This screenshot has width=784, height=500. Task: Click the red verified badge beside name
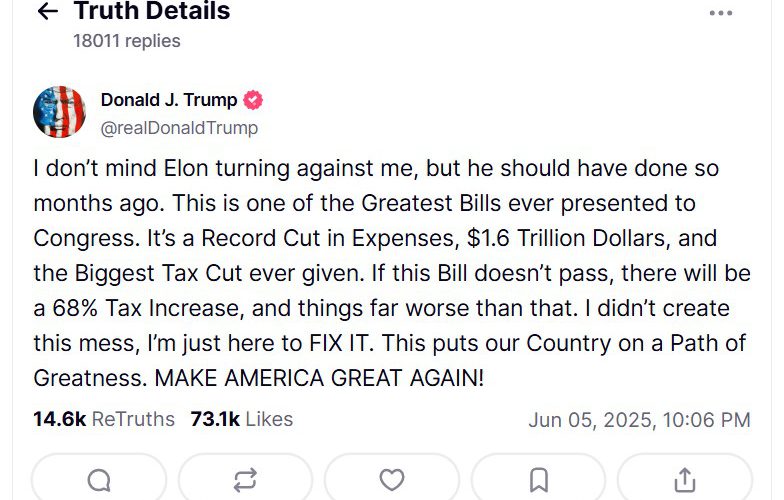point(253,100)
